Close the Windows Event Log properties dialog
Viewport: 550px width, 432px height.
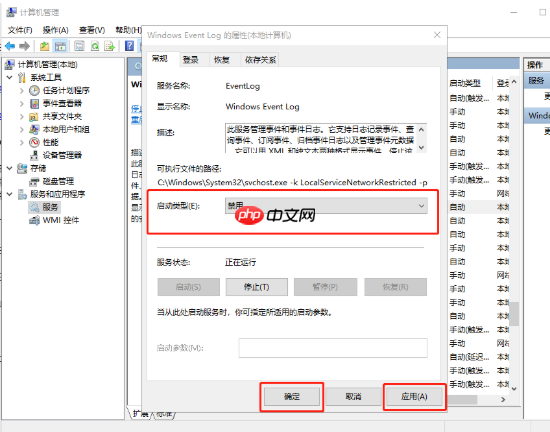[x=437, y=35]
